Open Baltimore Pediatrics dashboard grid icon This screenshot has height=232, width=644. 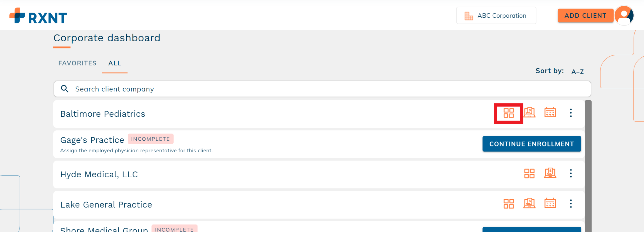pyautogui.click(x=508, y=113)
